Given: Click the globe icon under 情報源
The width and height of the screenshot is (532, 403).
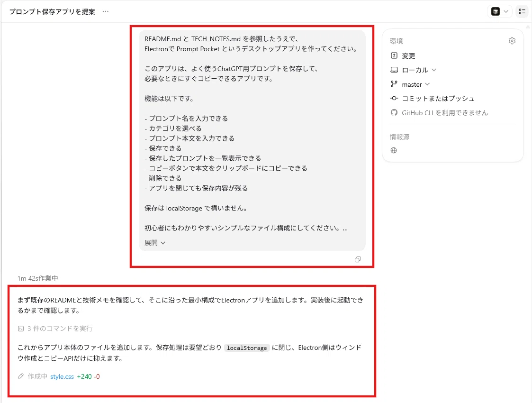Looking at the screenshot, I should click(x=394, y=150).
